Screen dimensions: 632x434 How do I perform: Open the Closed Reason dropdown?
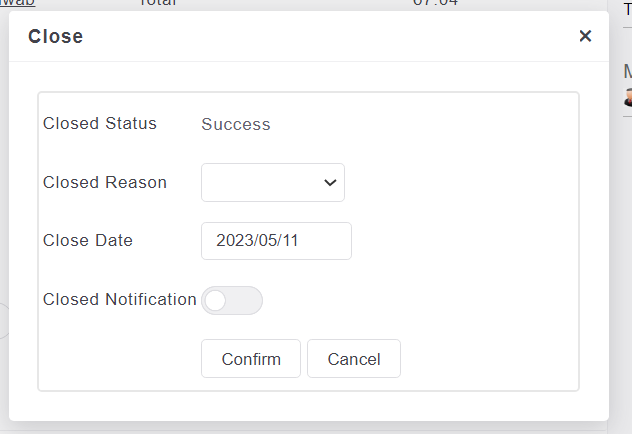coord(273,183)
